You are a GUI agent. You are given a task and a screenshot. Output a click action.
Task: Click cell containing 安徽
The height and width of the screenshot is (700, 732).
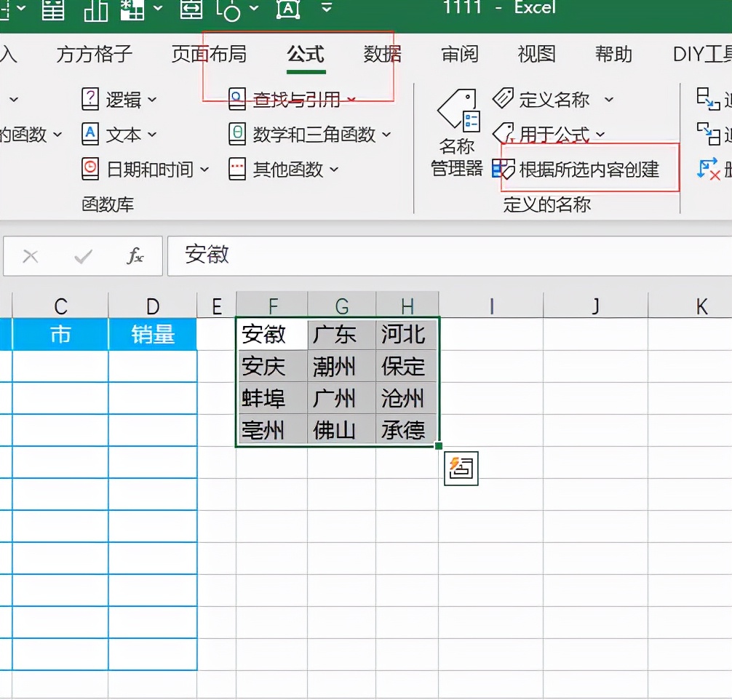[x=272, y=335]
